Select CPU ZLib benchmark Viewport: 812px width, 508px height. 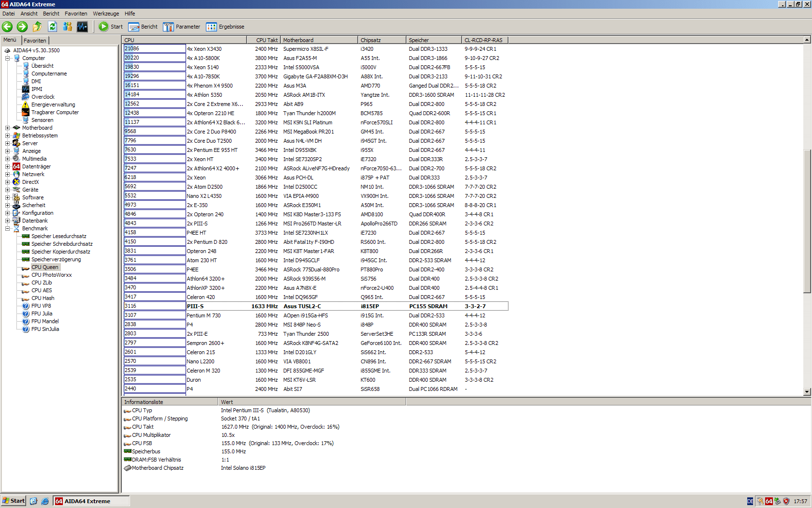pos(42,283)
